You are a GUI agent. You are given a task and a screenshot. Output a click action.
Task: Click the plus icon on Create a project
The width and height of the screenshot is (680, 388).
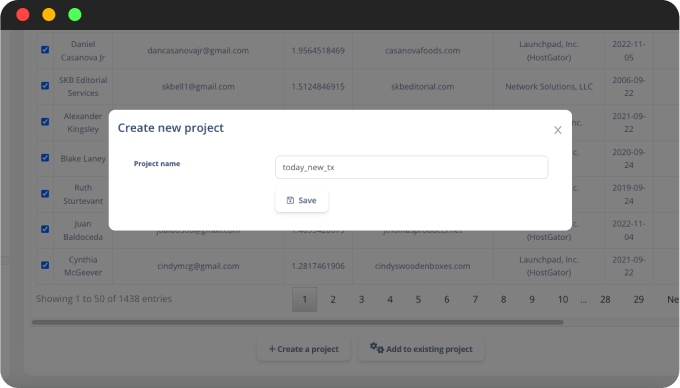click(272, 349)
